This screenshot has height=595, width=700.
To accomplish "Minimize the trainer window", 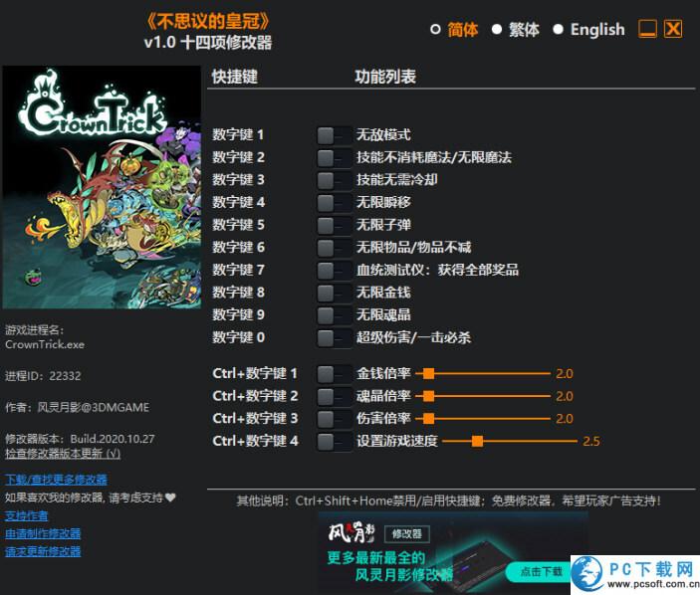I will click(x=647, y=30).
